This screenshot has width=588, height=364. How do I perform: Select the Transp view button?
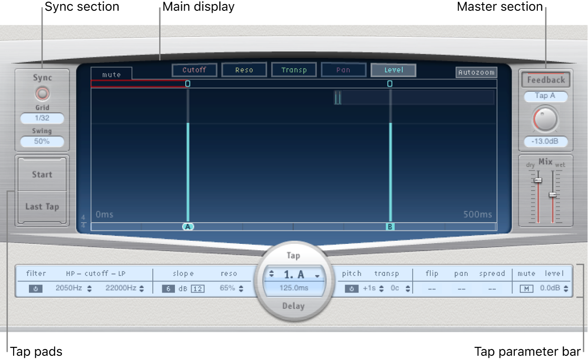294,70
